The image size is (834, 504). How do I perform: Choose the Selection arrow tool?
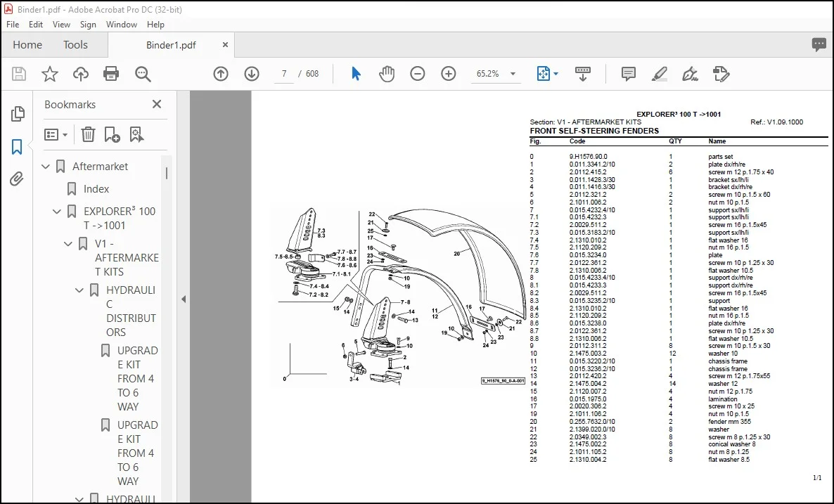click(x=356, y=74)
